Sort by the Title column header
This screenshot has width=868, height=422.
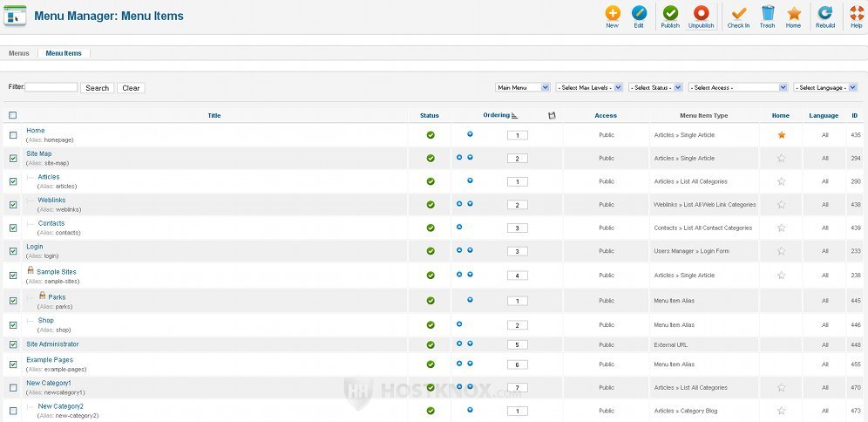(214, 116)
